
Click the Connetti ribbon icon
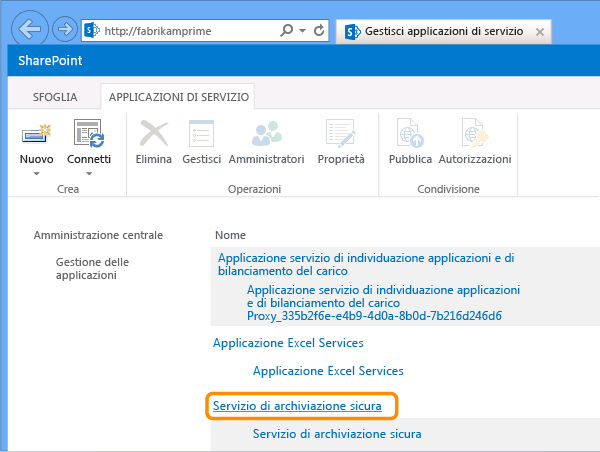point(89,133)
